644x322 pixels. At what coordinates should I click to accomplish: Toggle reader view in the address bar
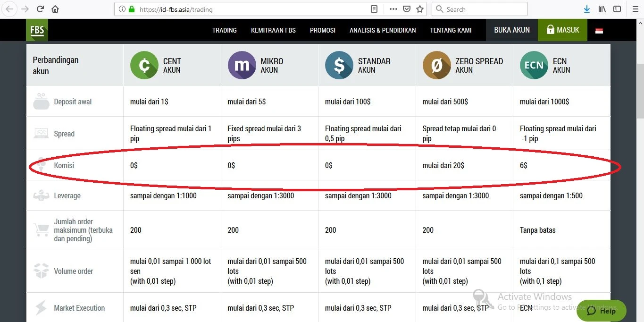click(x=374, y=9)
